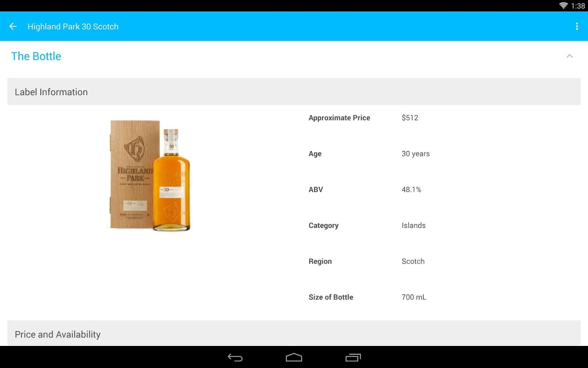
Task: Tap the Region label
Action: pos(320,261)
